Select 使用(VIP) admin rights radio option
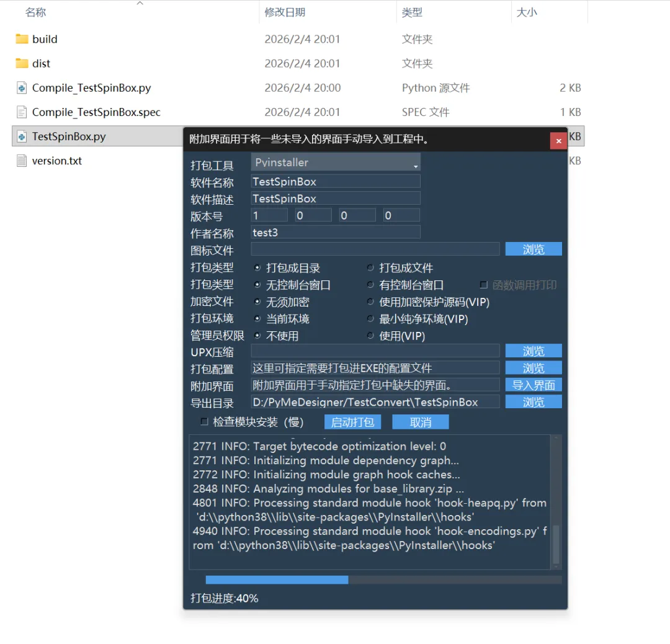Image resolution: width=670 pixels, height=644 pixels. (370, 336)
